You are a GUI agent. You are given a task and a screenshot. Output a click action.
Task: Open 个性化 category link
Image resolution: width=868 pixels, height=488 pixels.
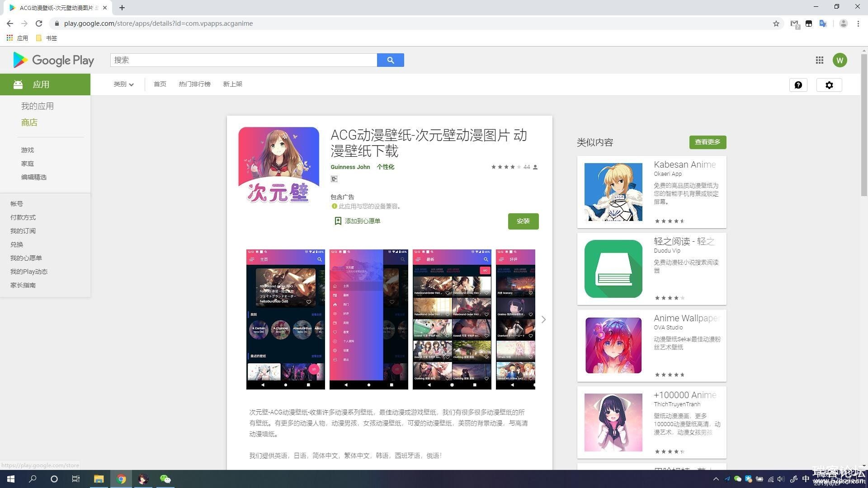pos(386,167)
